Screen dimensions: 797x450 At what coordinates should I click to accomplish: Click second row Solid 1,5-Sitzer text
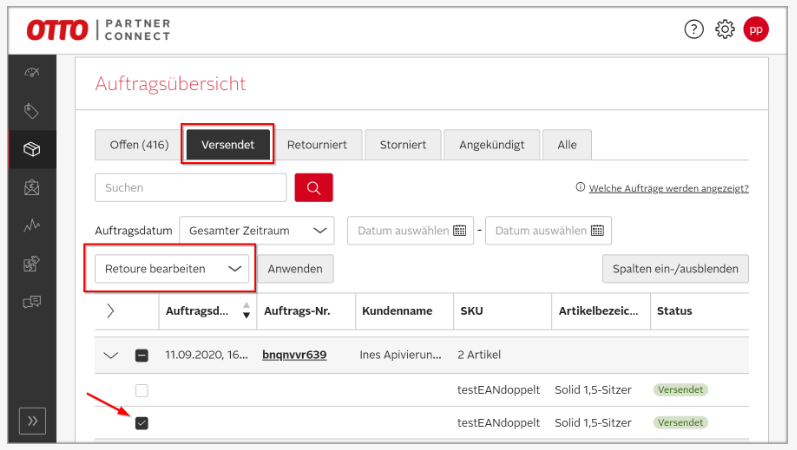593,423
